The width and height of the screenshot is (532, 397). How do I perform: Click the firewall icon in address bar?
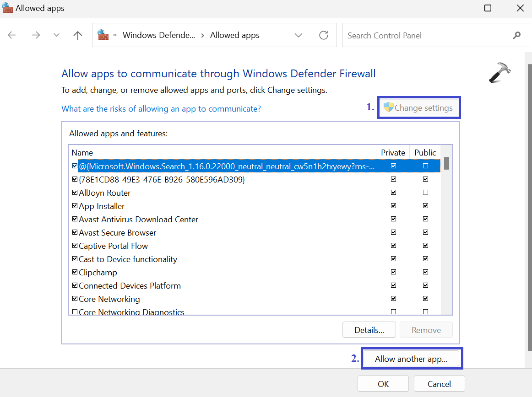click(x=103, y=35)
